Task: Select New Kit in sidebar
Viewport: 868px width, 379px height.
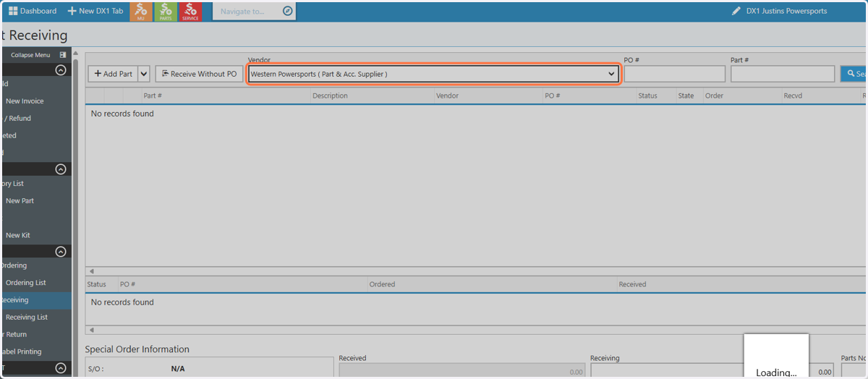Action: (x=17, y=235)
